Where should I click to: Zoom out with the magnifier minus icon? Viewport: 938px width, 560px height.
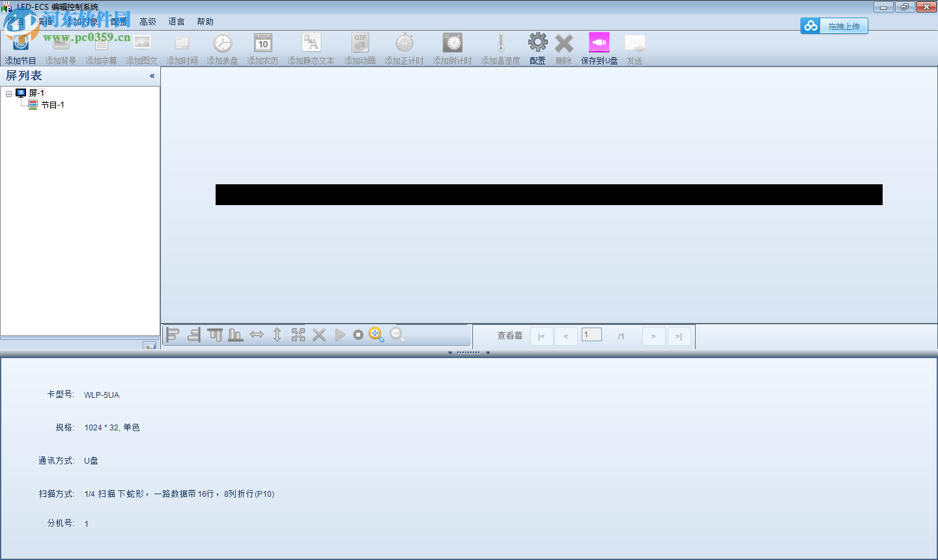397,335
